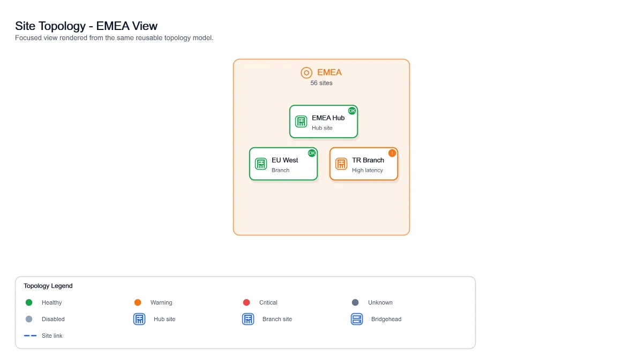Select the EU West node card
This screenshot has width=643, height=364.
283,164
